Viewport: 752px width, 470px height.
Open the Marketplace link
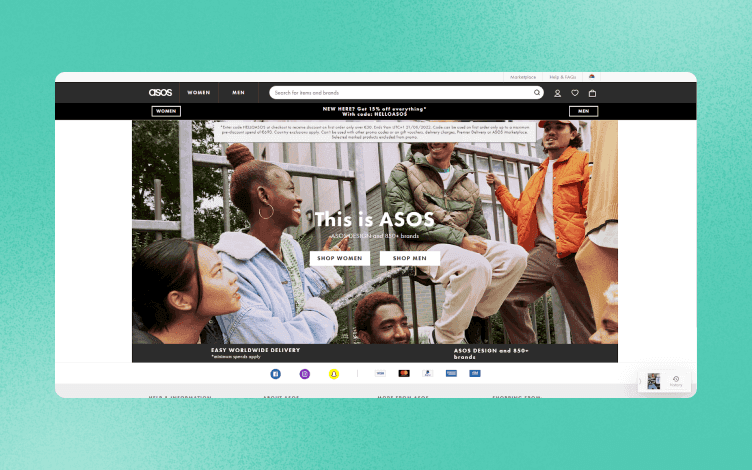point(523,77)
